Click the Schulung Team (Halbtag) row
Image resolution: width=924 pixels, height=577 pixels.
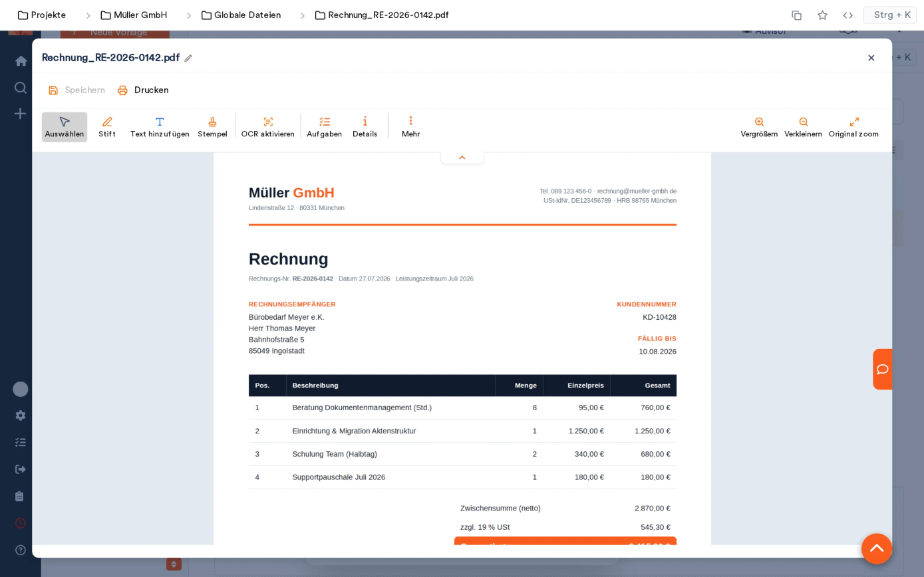coord(462,454)
